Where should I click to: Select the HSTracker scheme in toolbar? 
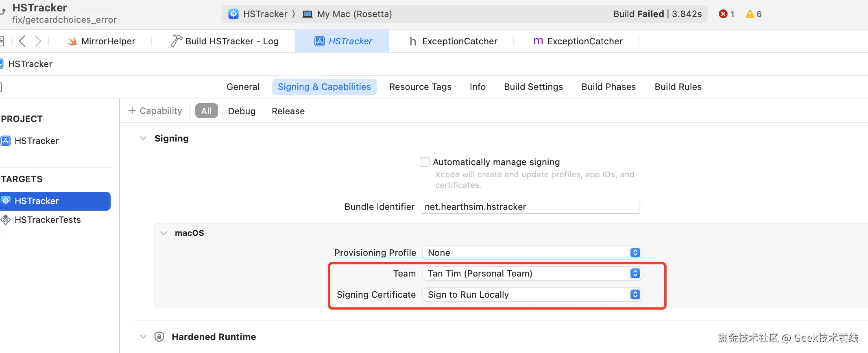click(x=258, y=14)
